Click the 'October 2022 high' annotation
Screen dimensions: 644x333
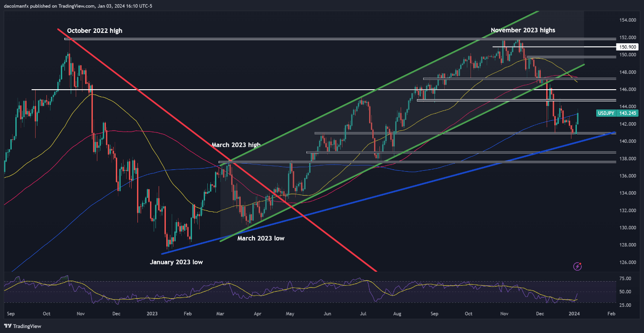(95, 31)
